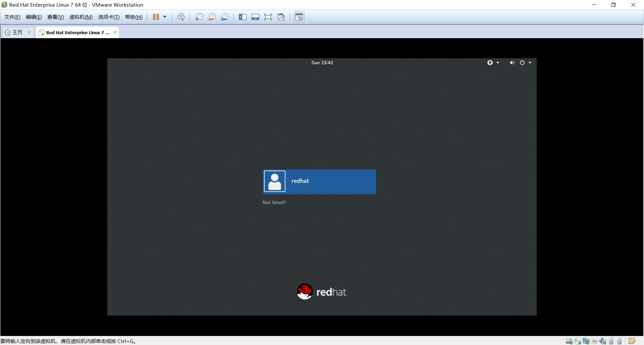
Task: Send Ctrl+Alt+Del to the virtual machine
Action: coord(181,17)
